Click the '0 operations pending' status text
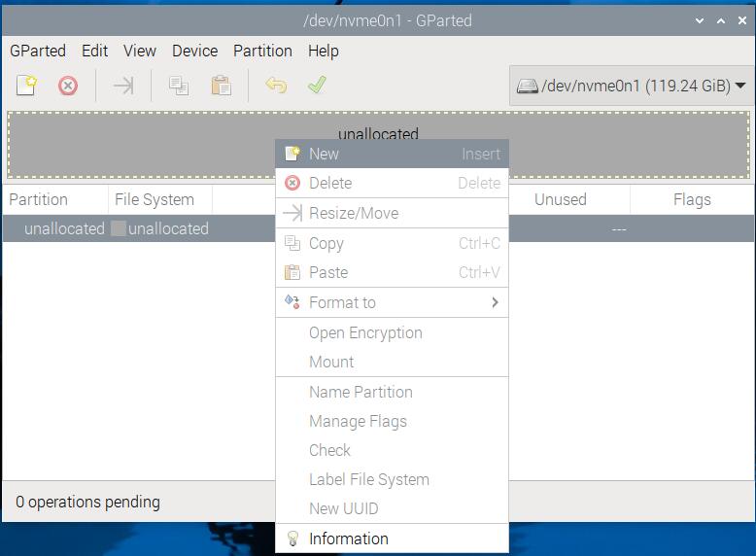Viewport: 756px width, 556px height. click(x=87, y=502)
